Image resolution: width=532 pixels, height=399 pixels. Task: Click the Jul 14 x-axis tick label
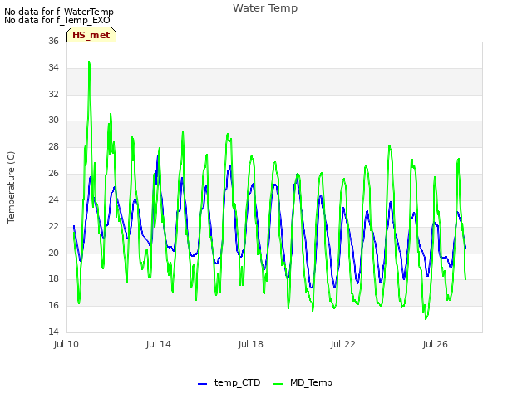(159, 344)
